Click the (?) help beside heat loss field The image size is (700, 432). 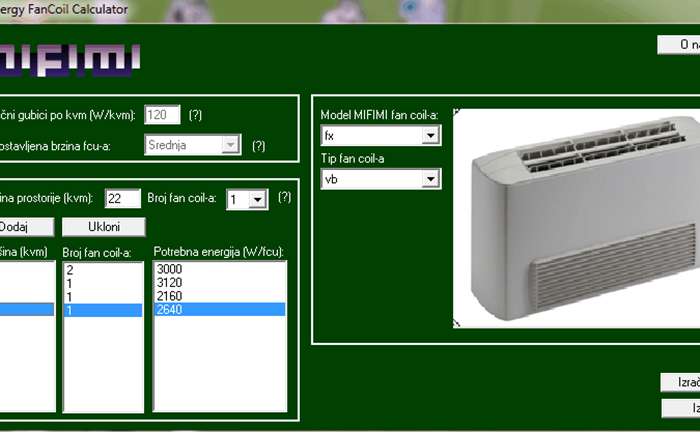pos(197,115)
